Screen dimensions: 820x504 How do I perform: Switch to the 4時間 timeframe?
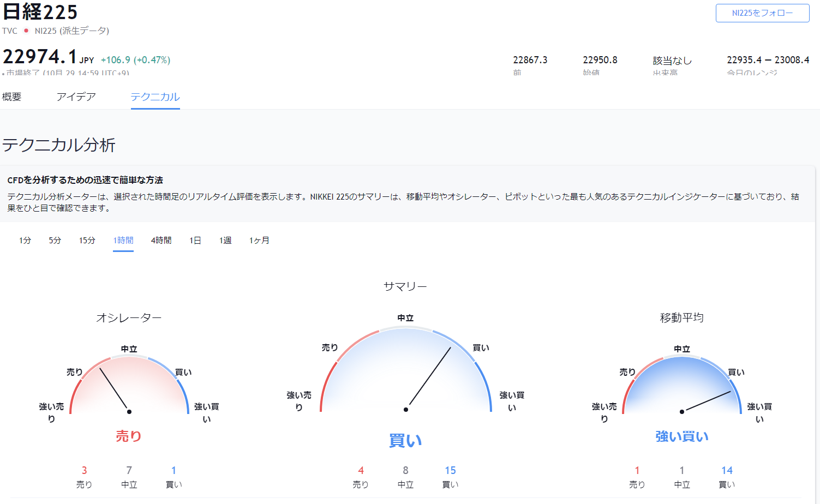[161, 240]
